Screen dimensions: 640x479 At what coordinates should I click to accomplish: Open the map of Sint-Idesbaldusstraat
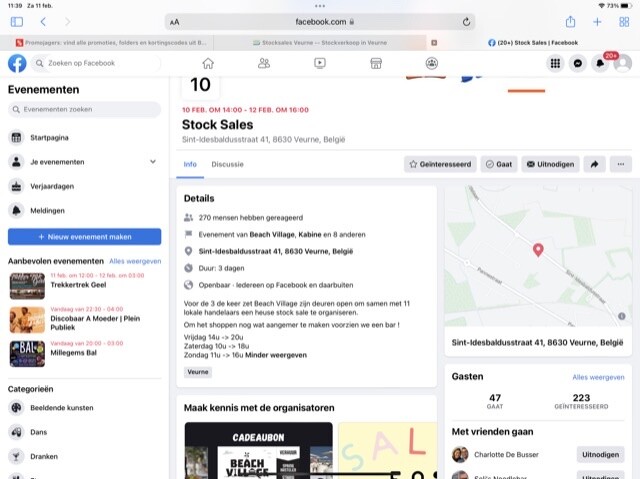[538, 256]
